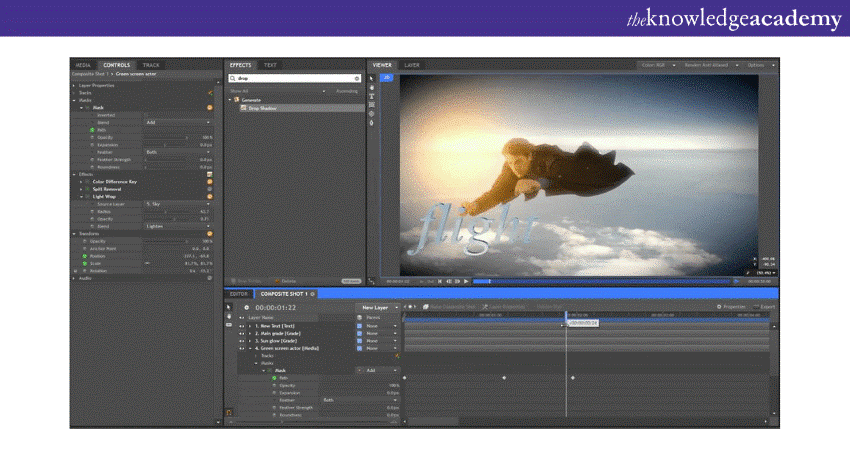The width and height of the screenshot is (850, 450).
Task: Click the search magnifier icon in Effects
Action: tap(232, 78)
